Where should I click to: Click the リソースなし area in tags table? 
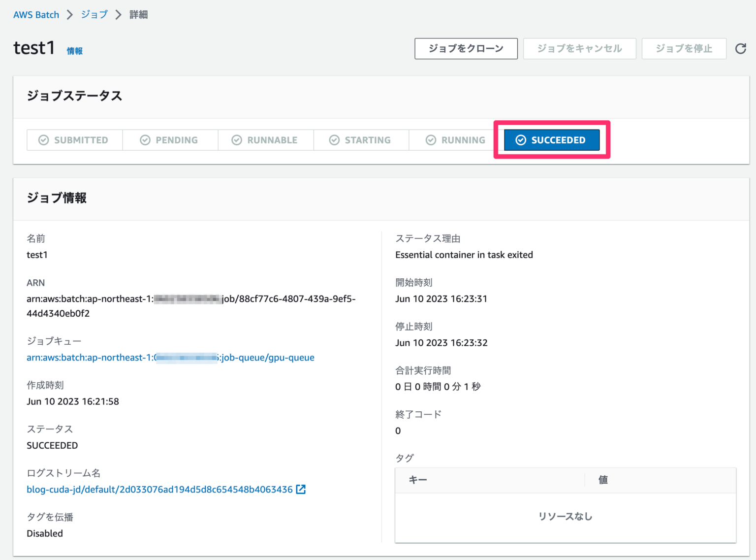tap(565, 516)
